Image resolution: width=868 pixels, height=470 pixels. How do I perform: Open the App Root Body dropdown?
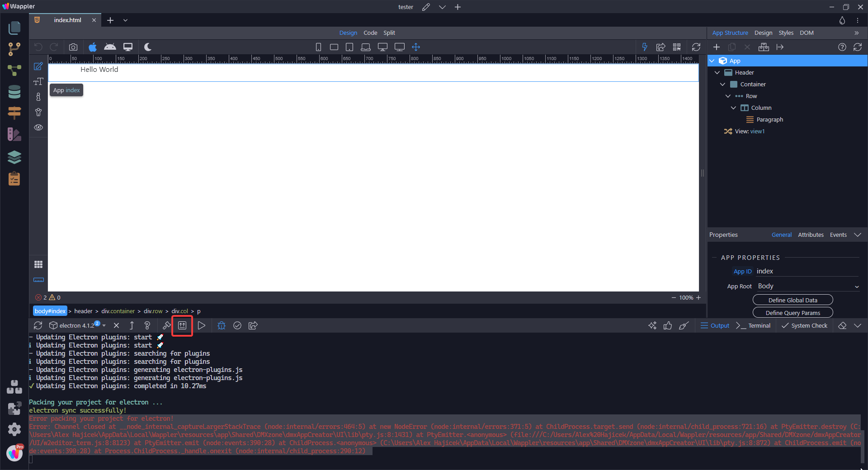pos(808,287)
